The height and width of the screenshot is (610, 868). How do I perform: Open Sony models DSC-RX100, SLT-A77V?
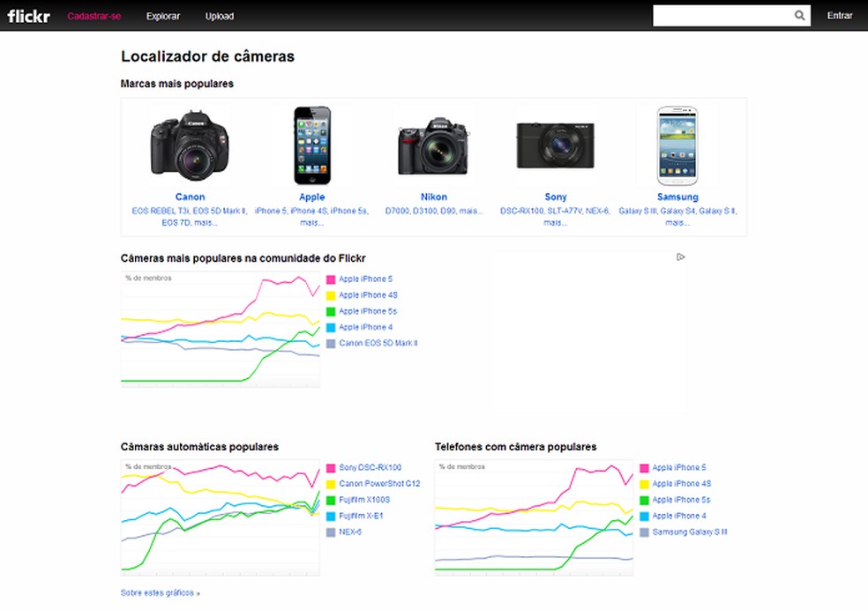tap(555, 217)
